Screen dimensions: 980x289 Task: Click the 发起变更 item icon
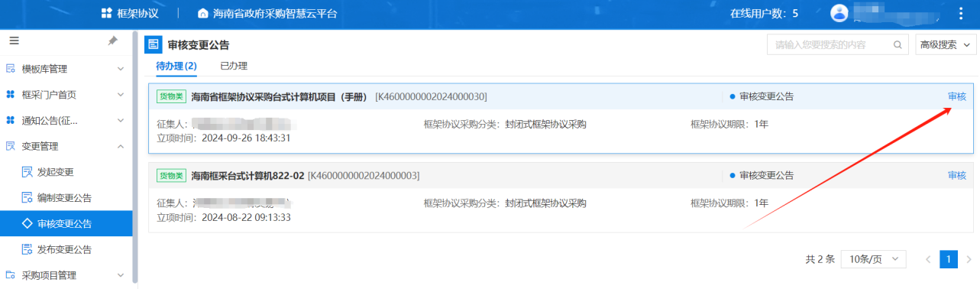(27, 172)
